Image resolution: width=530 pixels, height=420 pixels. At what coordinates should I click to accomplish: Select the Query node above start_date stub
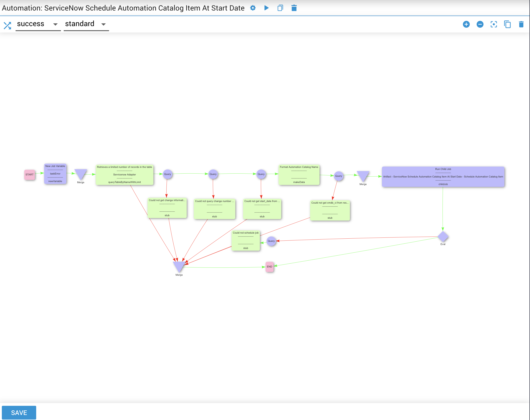click(x=261, y=174)
